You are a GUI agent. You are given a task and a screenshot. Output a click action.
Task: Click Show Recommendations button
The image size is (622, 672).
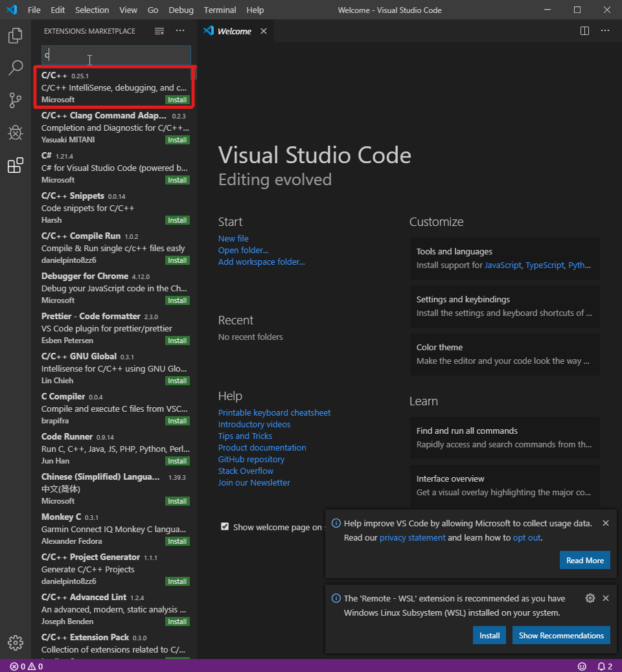[561, 635]
